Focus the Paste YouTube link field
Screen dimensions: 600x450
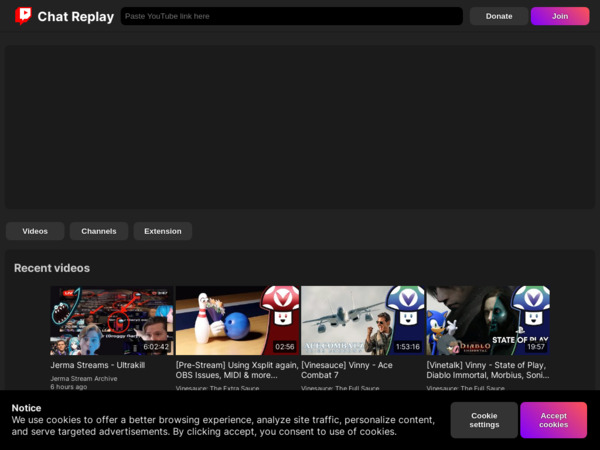[292, 16]
